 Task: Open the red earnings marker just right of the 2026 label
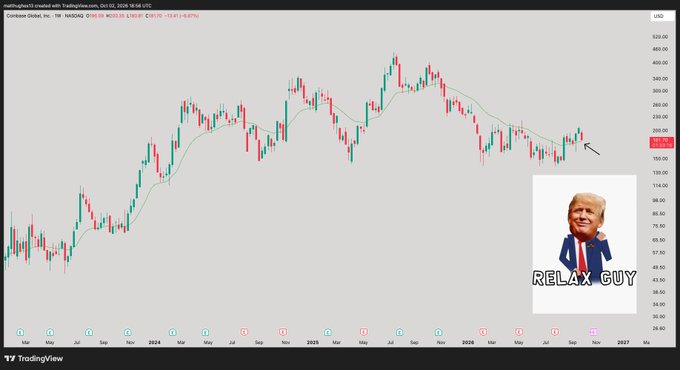(483, 332)
